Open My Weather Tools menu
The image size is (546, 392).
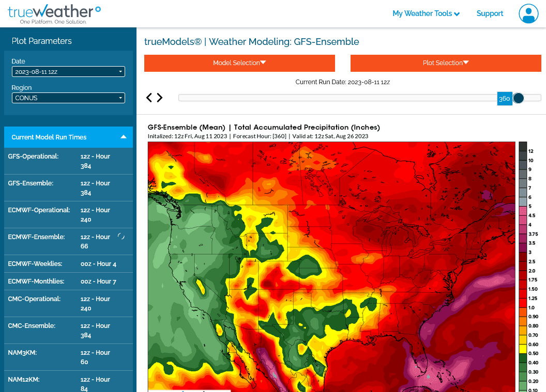[x=426, y=13]
